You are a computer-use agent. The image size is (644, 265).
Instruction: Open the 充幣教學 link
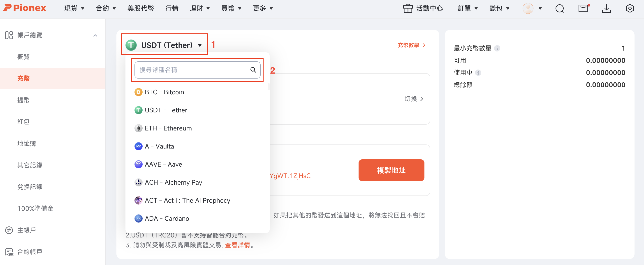click(411, 45)
